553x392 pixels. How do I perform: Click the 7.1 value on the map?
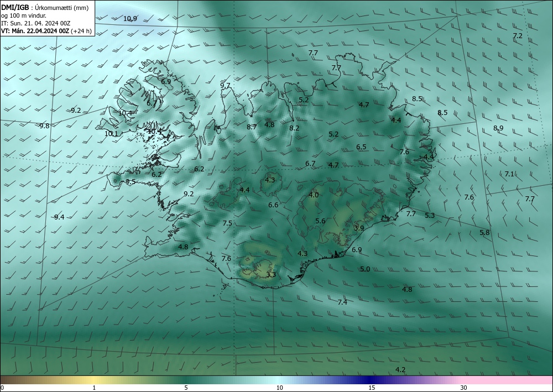point(509,174)
